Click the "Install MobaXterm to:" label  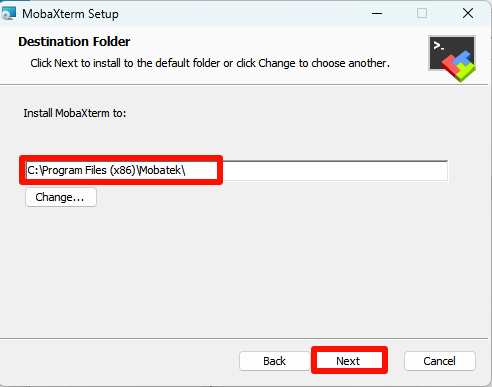75,113
